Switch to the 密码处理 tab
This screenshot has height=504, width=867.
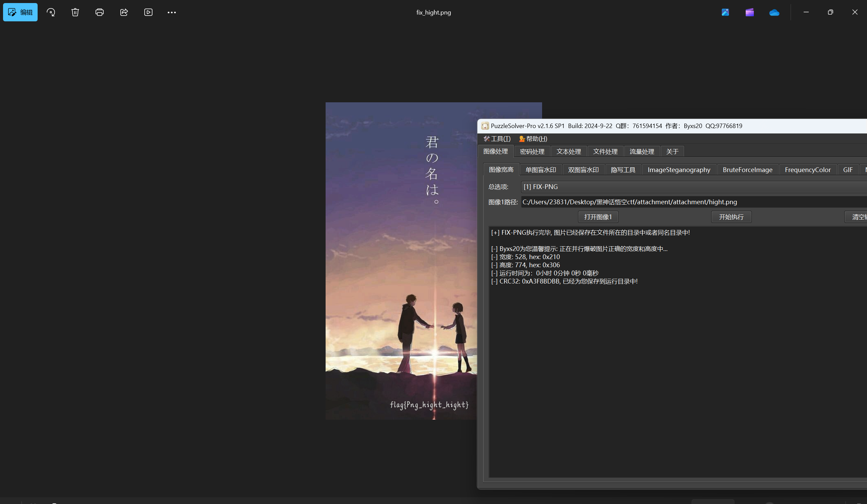pyautogui.click(x=532, y=151)
